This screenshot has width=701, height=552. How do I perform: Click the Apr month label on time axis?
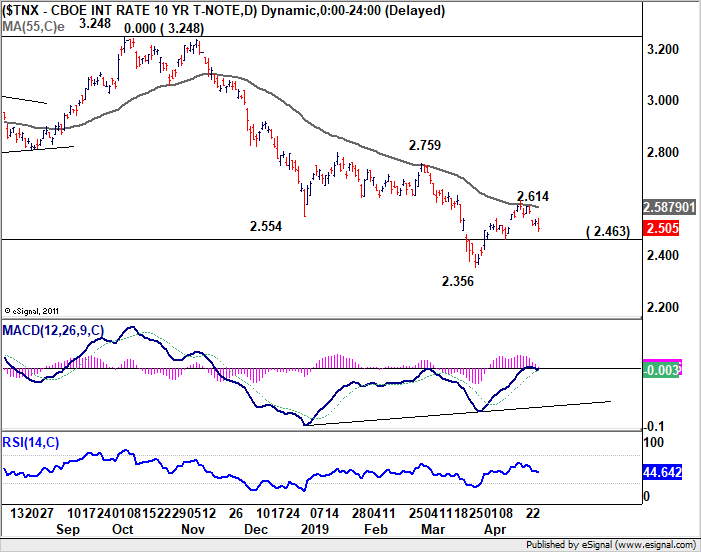pos(495,529)
